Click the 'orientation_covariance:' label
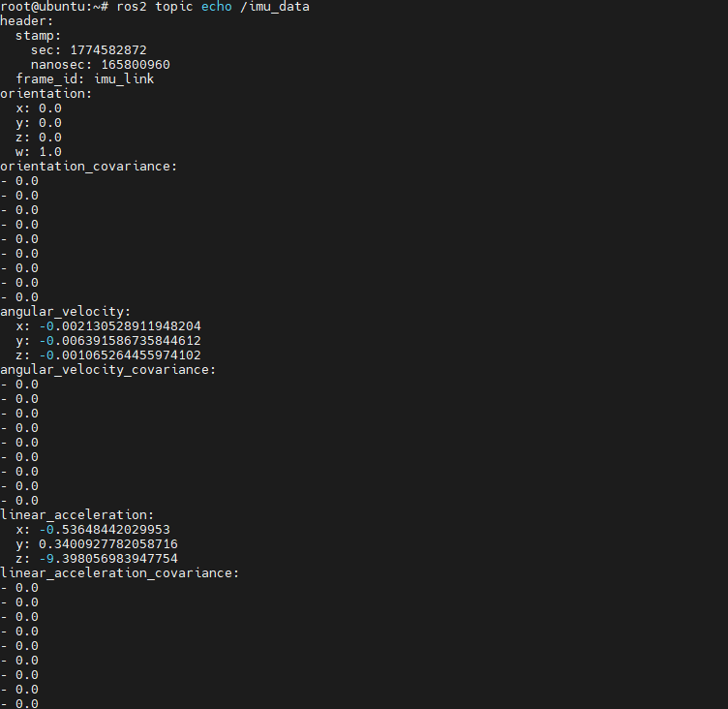Image resolution: width=728 pixels, height=709 pixels. (89, 167)
